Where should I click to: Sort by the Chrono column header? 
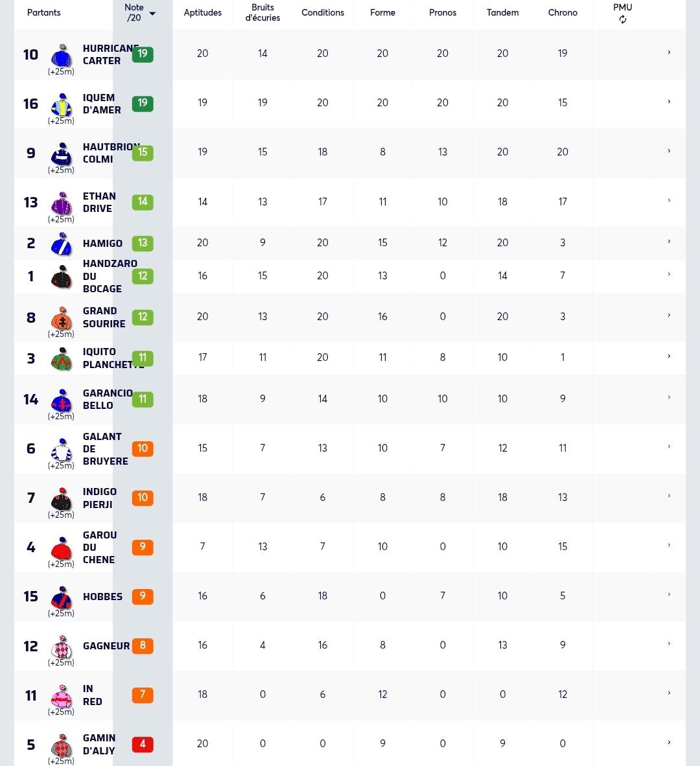[563, 13]
